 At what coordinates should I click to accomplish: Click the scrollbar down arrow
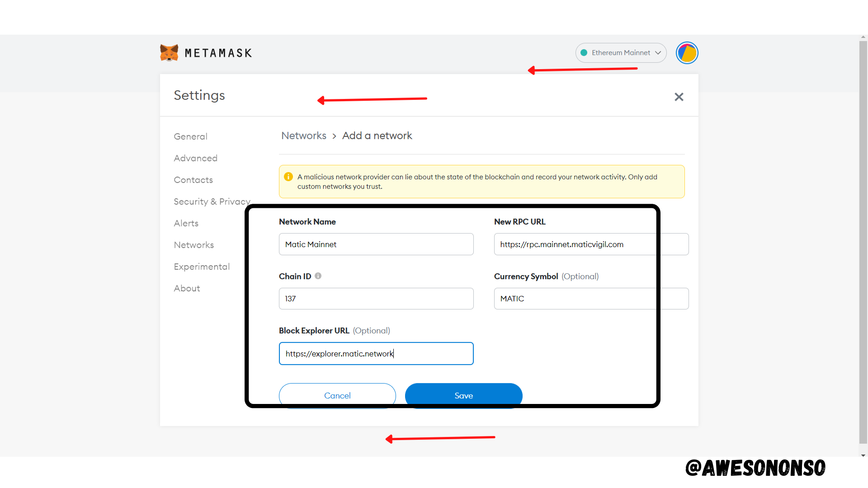pyautogui.click(x=863, y=455)
